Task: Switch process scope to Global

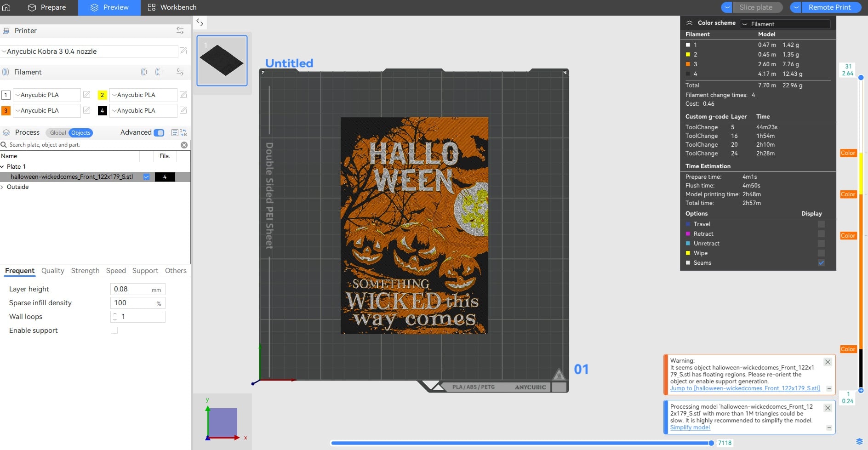Action: click(58, 133)
